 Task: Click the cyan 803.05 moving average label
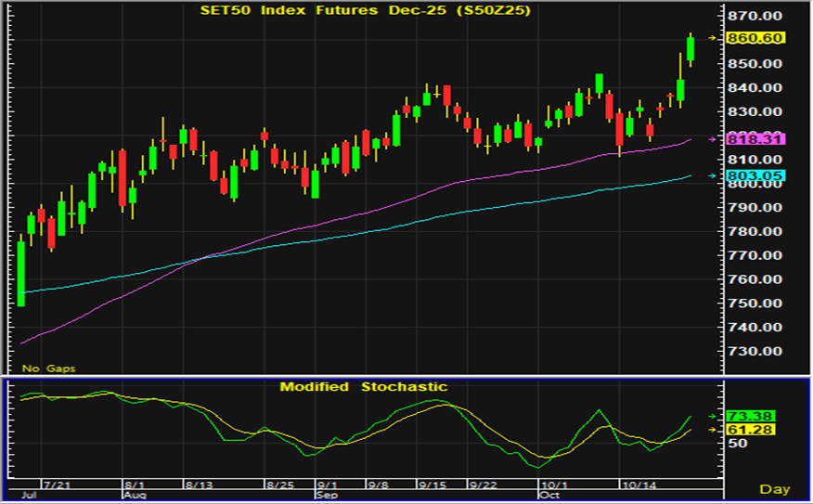(x=757, y=175)
